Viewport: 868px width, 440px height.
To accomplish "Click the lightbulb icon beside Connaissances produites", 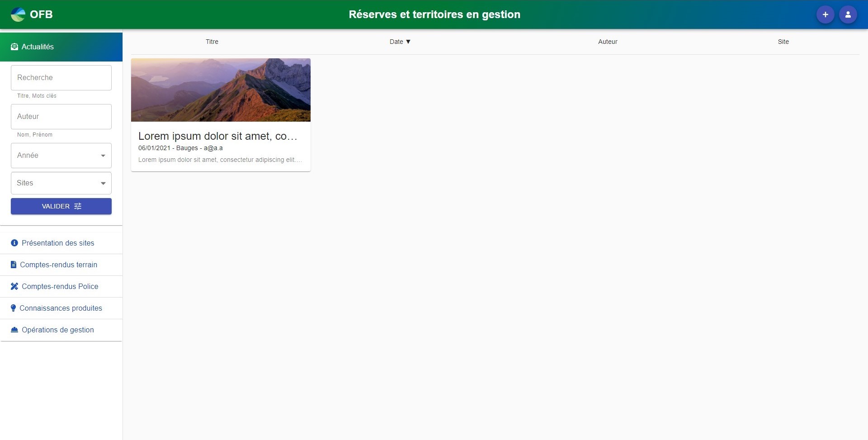I will [x=14, y=308].
